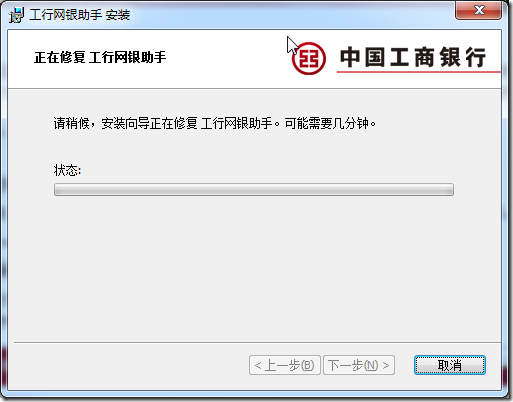This screenshot has width=513, height=402.
Task: Click the heading 正在修复 工行网银助手
Action: [x=100, y=57]
